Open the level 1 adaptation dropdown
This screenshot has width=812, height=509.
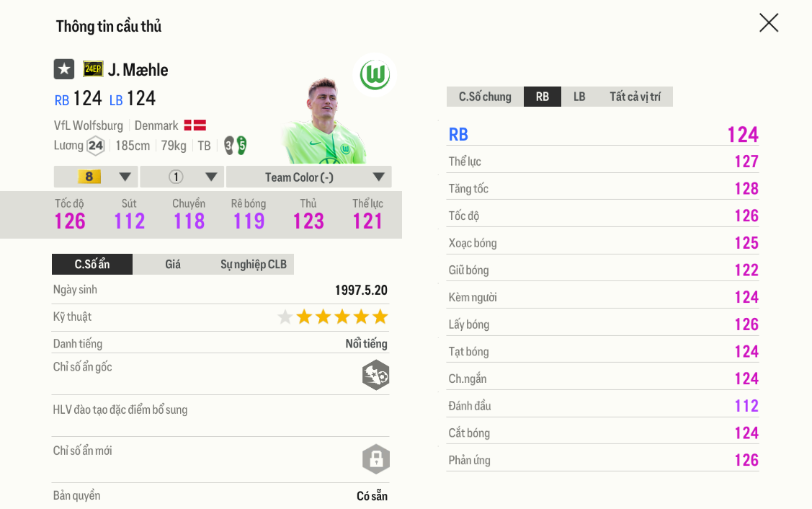(182, 177)
